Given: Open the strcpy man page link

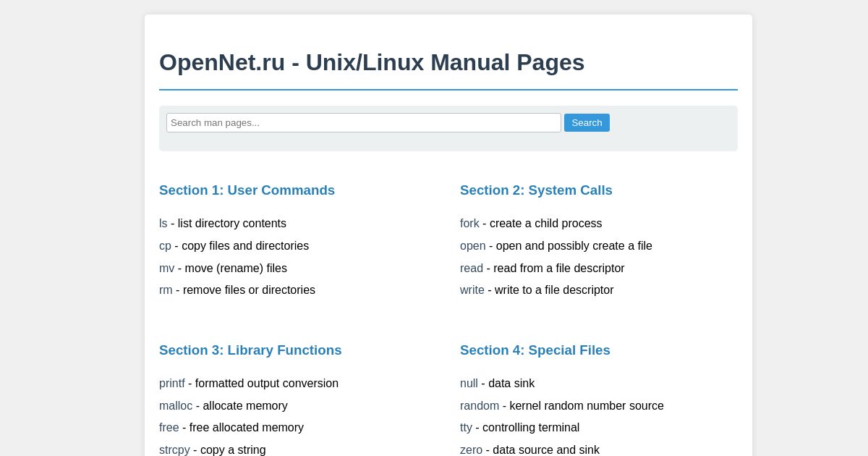Looking at the screenshot, I should click(174, 449).
